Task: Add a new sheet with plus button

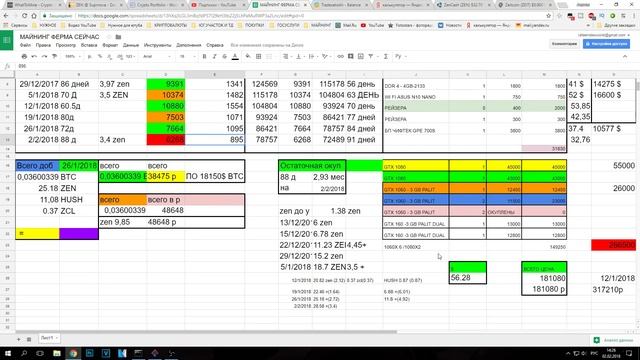Action: 18,339
